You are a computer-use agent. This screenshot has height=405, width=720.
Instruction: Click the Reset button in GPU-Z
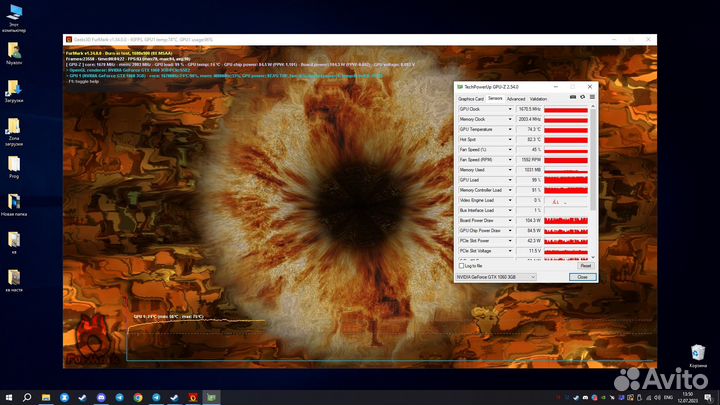tap(585, 266)
